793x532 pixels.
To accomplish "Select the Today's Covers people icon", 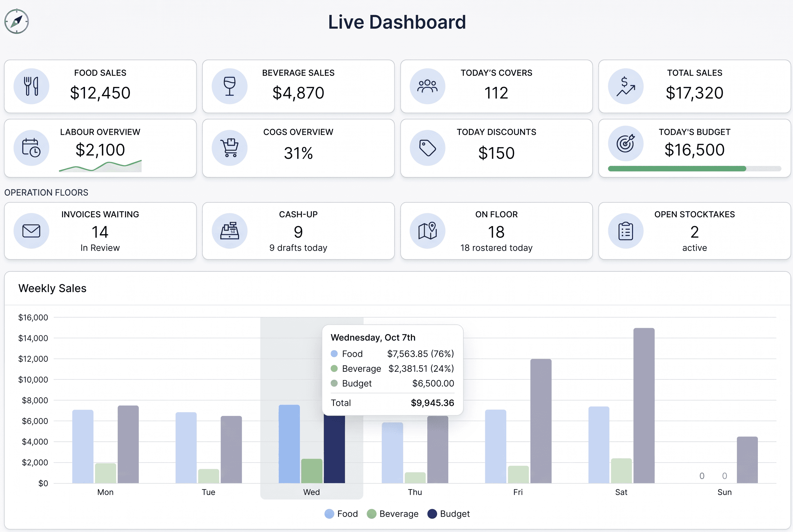I will pyautogui.click(x=427, y=86).
